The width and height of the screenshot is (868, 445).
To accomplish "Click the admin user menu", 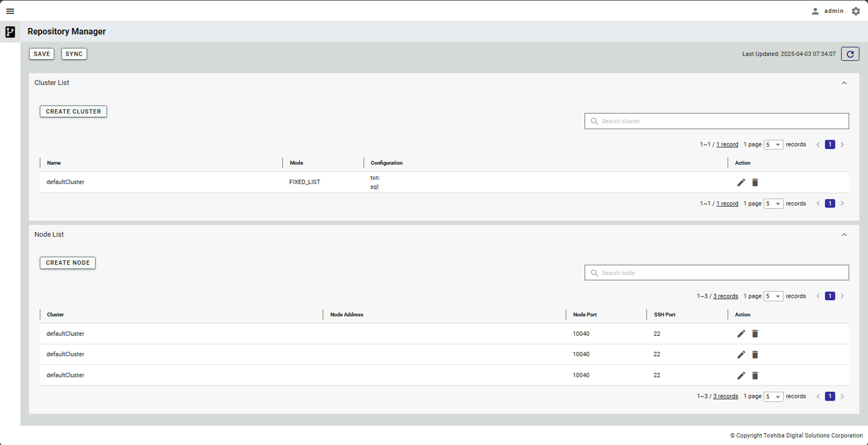I will (x=829, y=11).
